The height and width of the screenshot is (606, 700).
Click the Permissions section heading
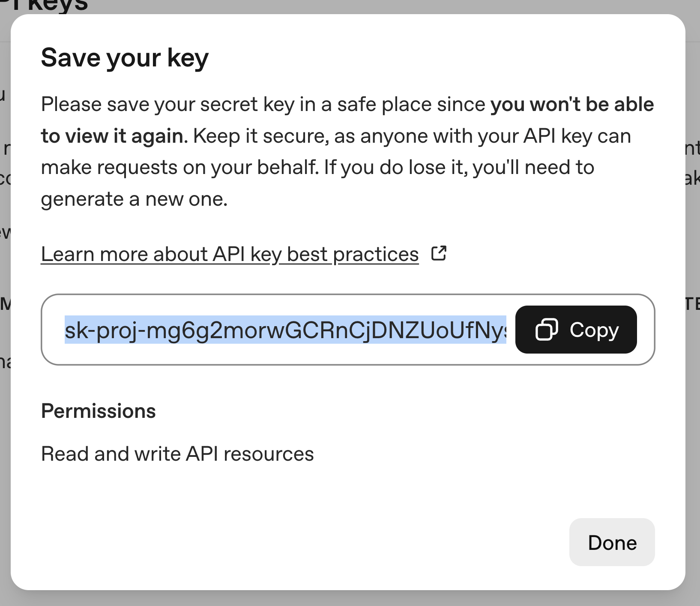[x=99, y=411]
